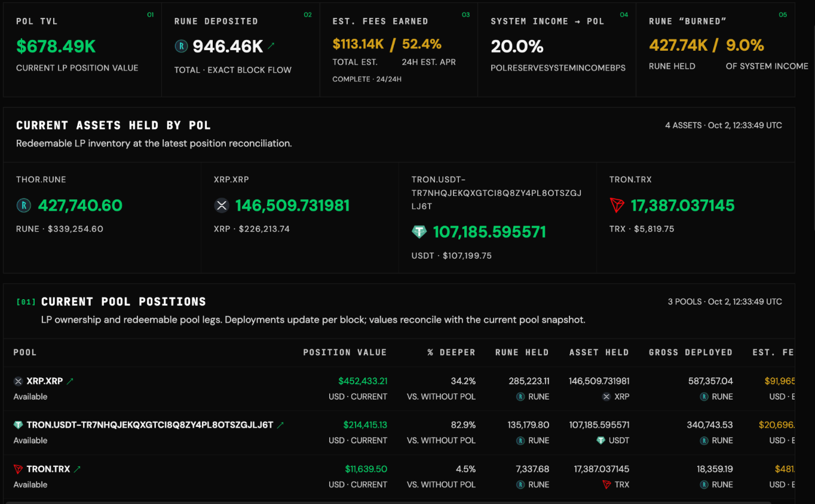The width and height of the screenshot is (815, 504).
Task: Click the $113.14K / 52.4% fees value
Action: 387,44
